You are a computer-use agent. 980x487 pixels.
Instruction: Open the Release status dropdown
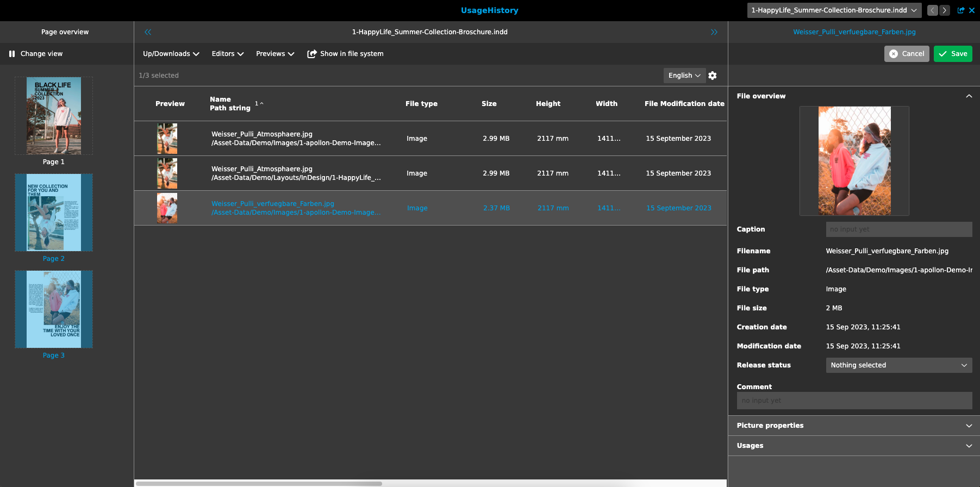(x=898, y=365)
